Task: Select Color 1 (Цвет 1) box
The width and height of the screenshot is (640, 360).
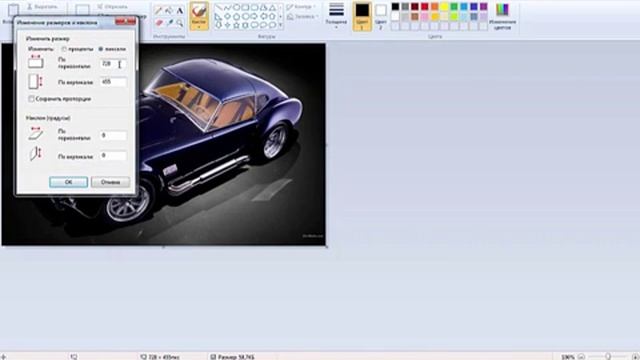Action: pos(362,16)
